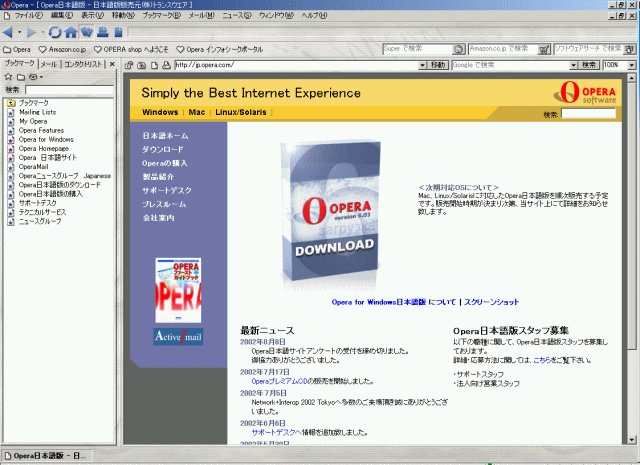Image resolution: width=640 pixels, height=465 pixels.
Task: Click the Google search input field
Action: (x=511, y=65)
